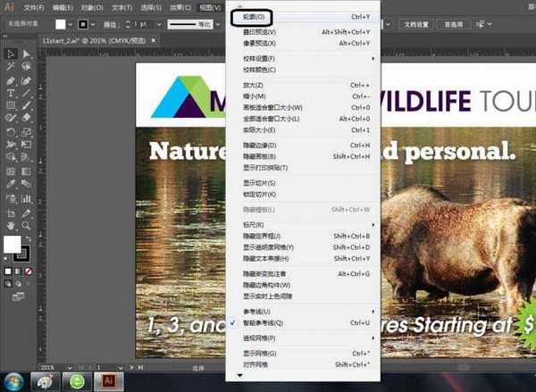Select the Eraser tool

(x=26, y=118)
